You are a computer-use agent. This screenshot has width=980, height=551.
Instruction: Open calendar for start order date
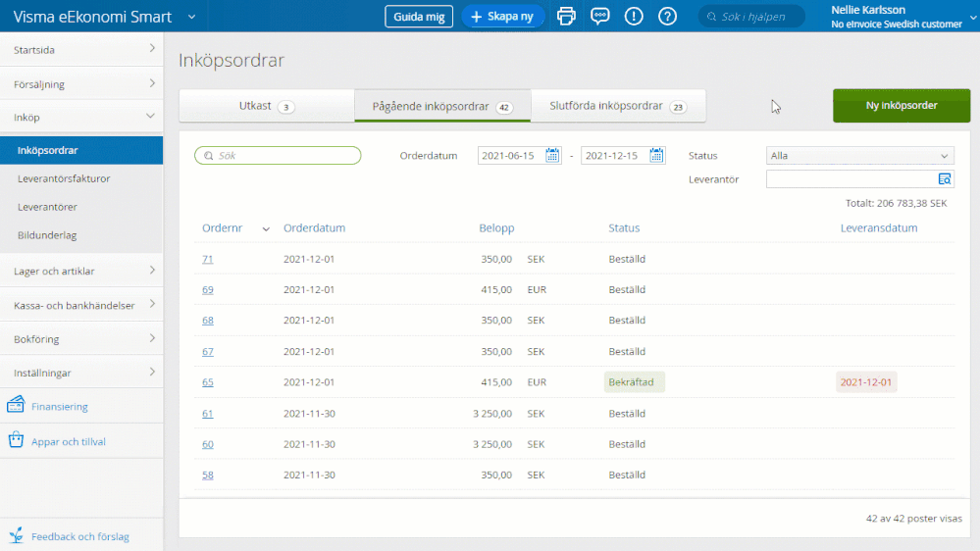(x=553, y=155)
